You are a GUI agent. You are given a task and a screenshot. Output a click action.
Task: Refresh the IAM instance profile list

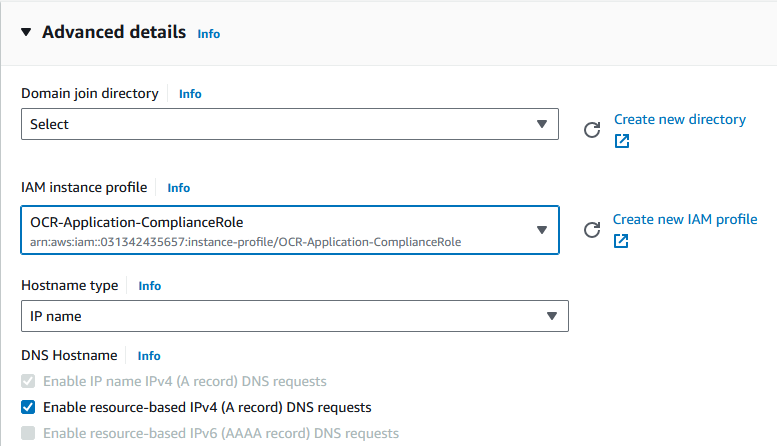592,230
